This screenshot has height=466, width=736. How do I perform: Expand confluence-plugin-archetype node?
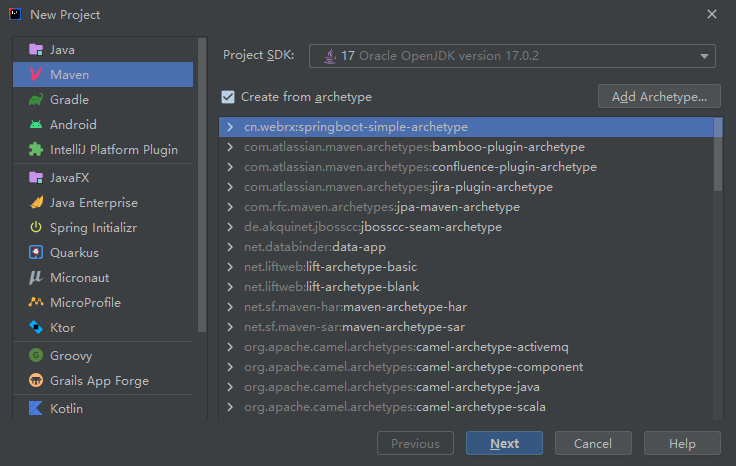(x=230, y=167)
